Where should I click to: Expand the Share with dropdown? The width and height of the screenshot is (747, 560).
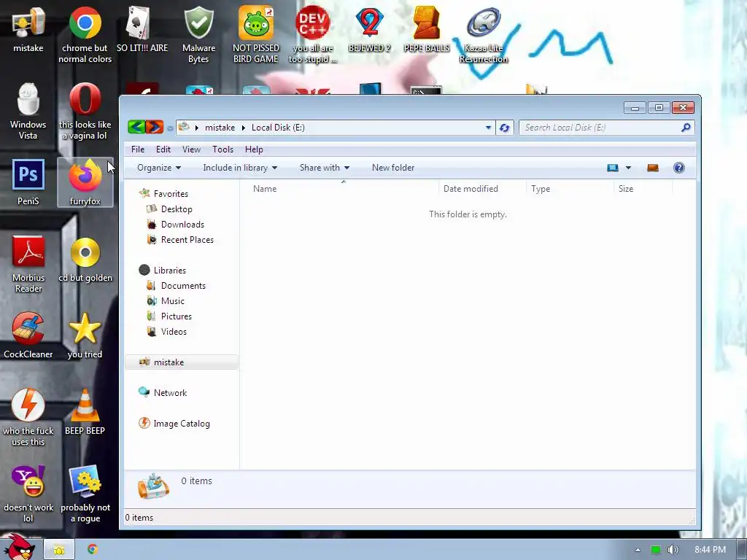(325, 168)
